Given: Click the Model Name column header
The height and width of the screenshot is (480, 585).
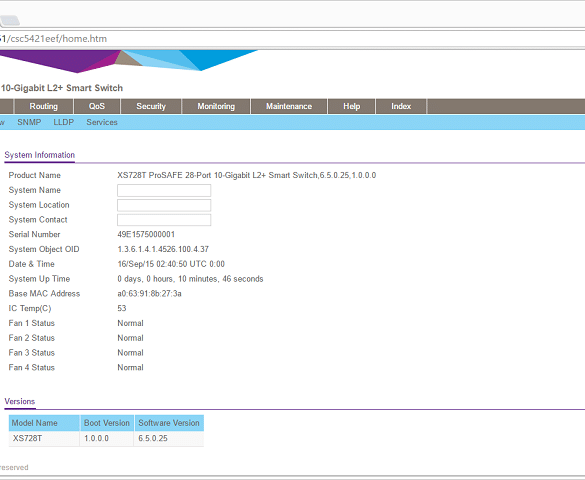Looking at the screenshot, I should coord(44,423).
